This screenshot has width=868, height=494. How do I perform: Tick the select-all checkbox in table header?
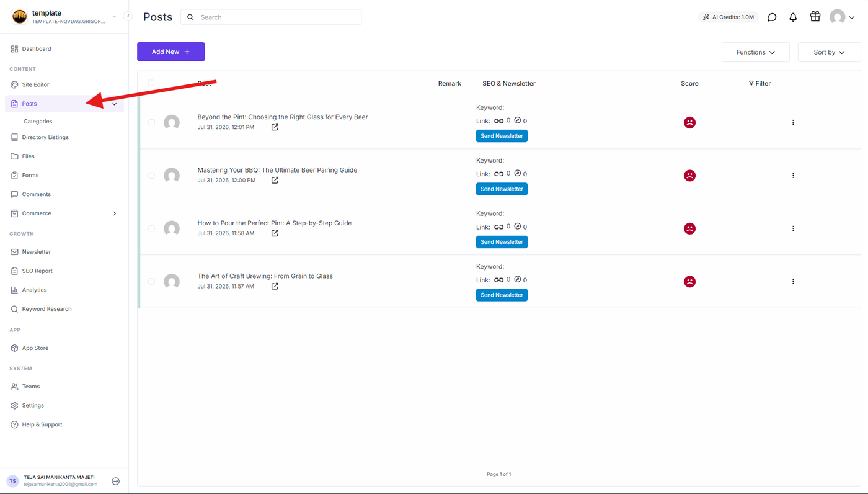click(x=151, y=83)
